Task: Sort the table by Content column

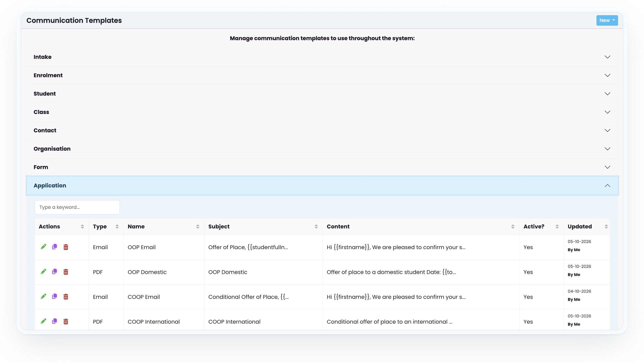Action: [x=513, y=226]
